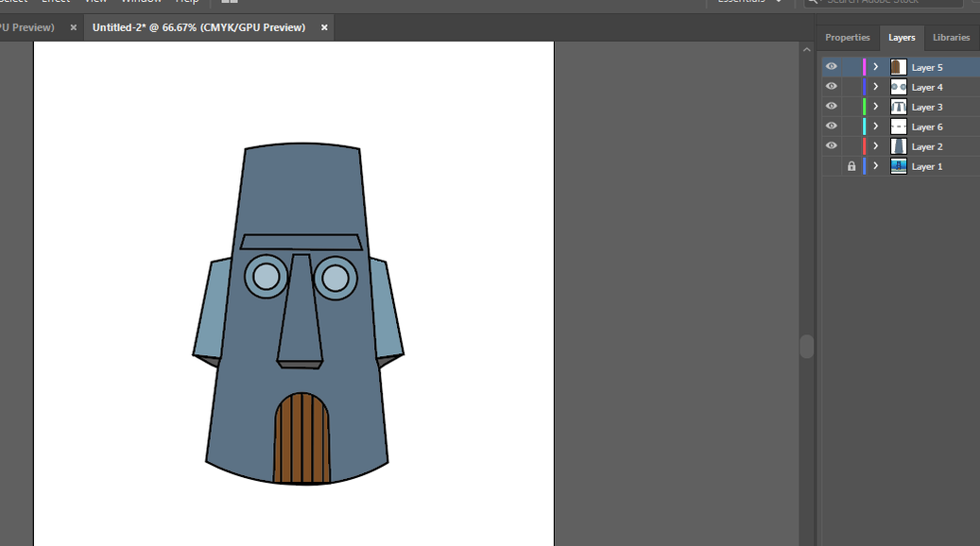This screenshot has width=980, height=546.
Task: Select the "Layer 3" name
Action: pyautogui.click(x=927, y=108)
